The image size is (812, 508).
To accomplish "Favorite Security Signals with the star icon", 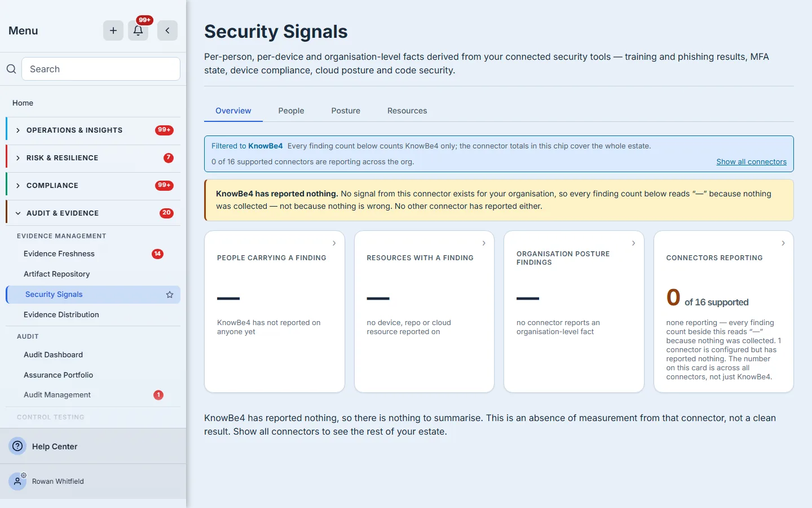I will [170, 295].
